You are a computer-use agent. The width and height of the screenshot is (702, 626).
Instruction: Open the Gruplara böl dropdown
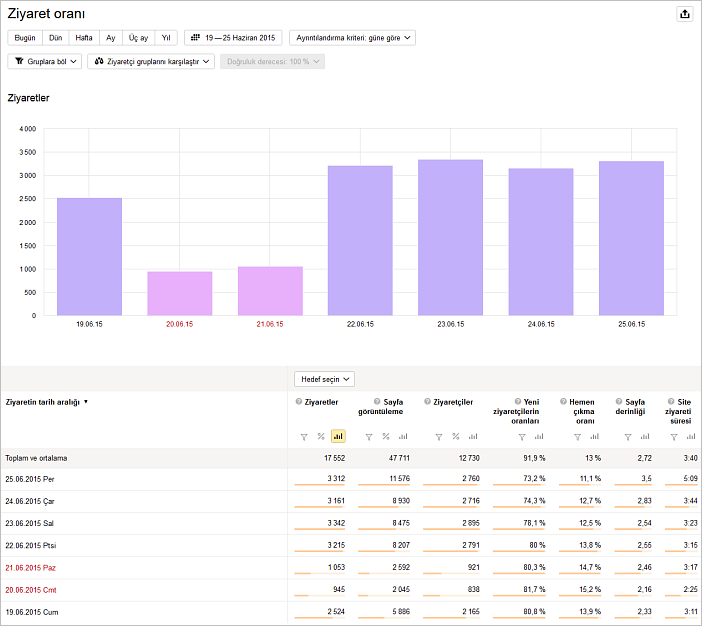(x=45, y=61)
